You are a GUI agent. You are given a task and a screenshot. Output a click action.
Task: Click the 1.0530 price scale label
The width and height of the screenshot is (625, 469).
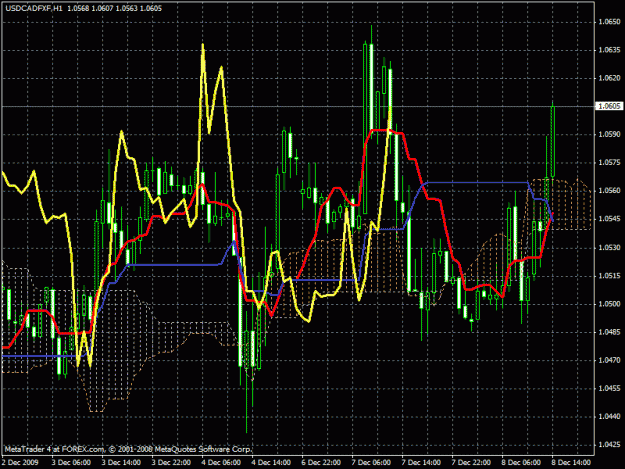pos(609,247)
